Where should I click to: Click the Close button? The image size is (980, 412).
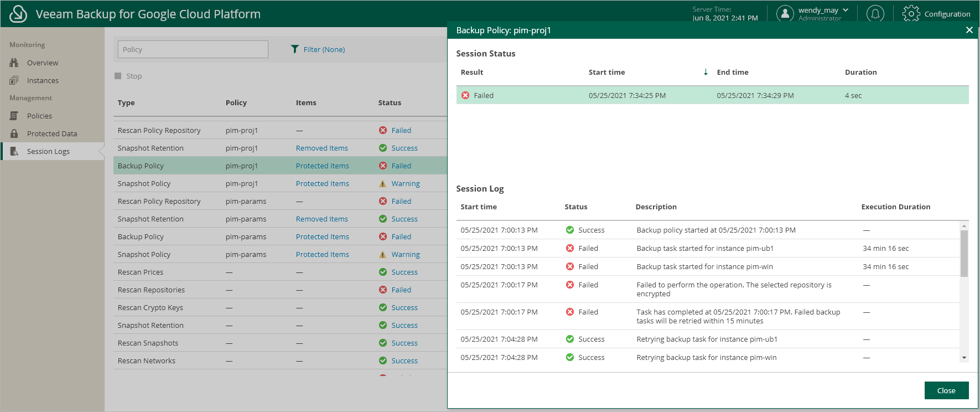tap(946, 390)
